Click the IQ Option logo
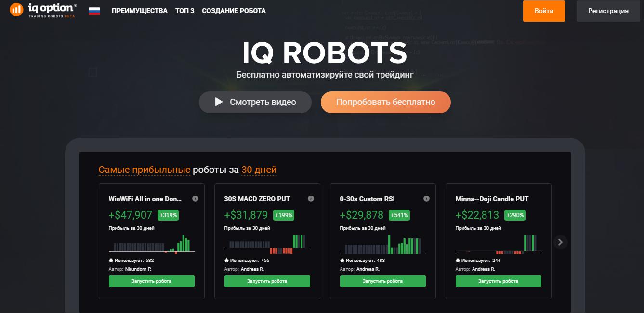The width and height of the screenshot is (644, 313). coord(43,10)
